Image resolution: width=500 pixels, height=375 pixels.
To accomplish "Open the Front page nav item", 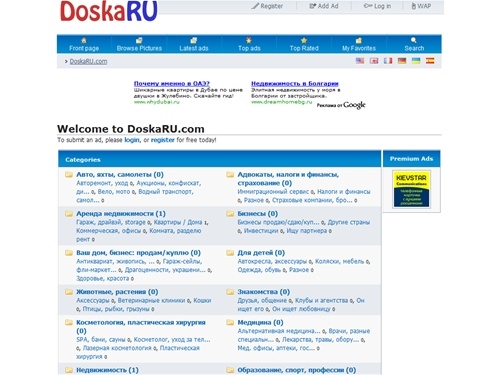I will 84,44.
